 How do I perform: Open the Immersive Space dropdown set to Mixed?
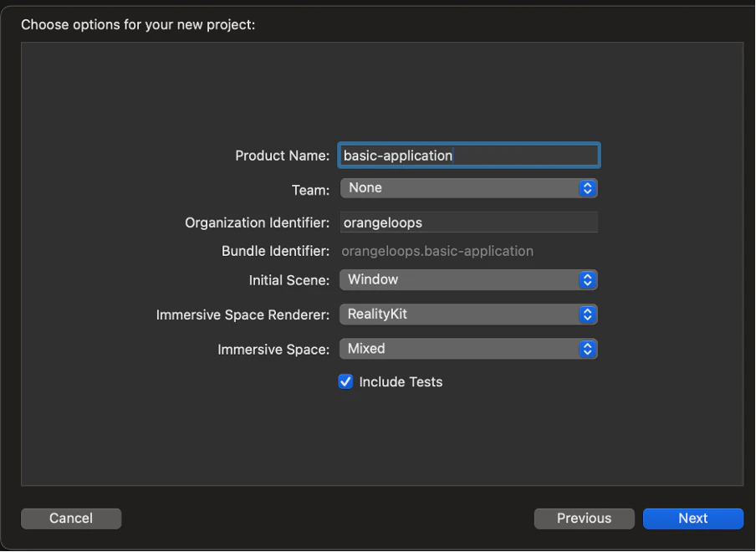468,349
